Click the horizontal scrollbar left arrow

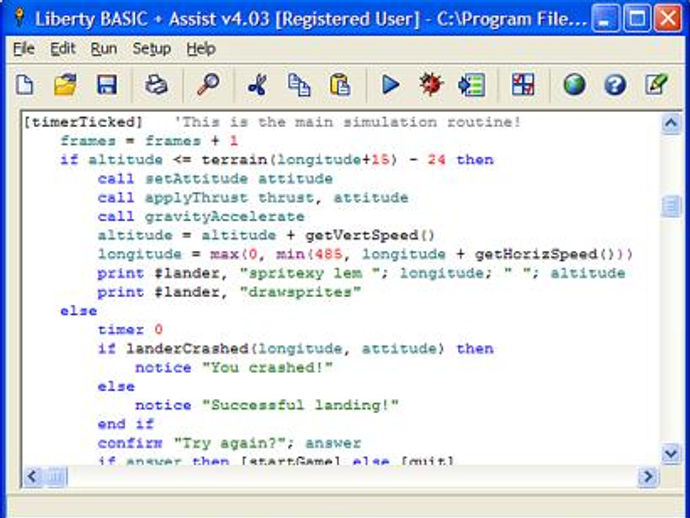(32, 476)
